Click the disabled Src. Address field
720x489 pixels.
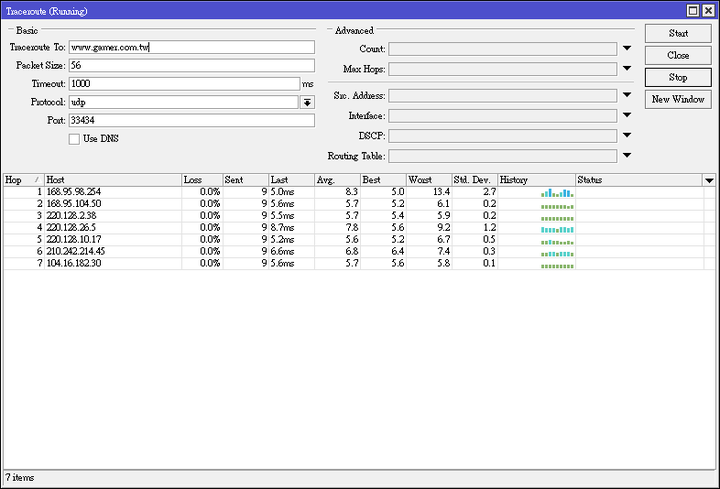pos(503,96)
